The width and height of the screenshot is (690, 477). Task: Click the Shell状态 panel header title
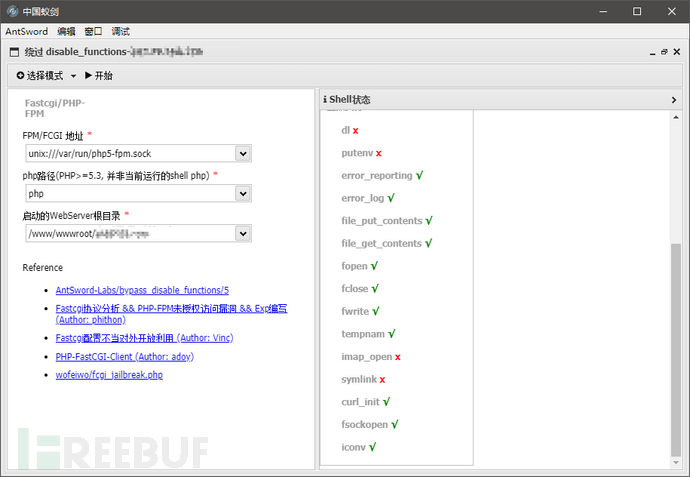pyautogui.click(x=350, y=100)
